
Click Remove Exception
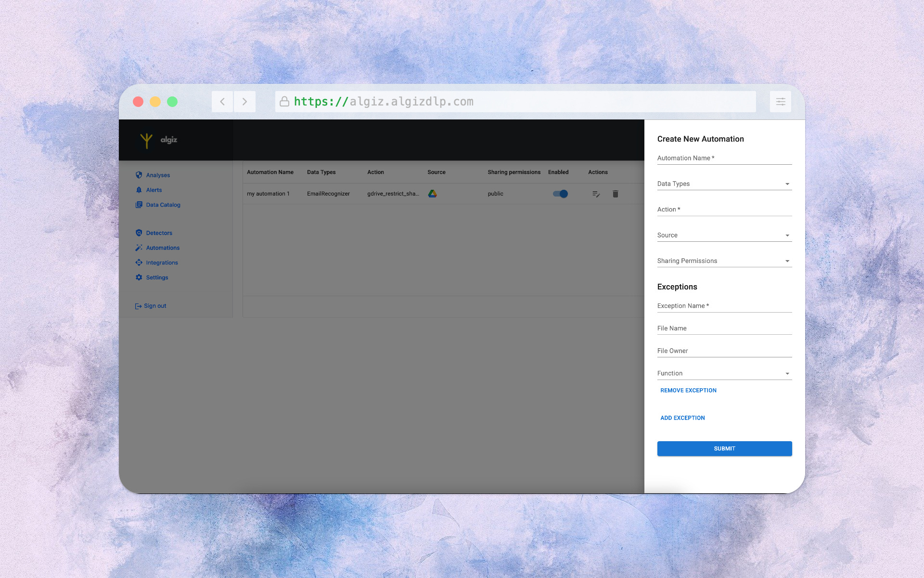point(688,391)
